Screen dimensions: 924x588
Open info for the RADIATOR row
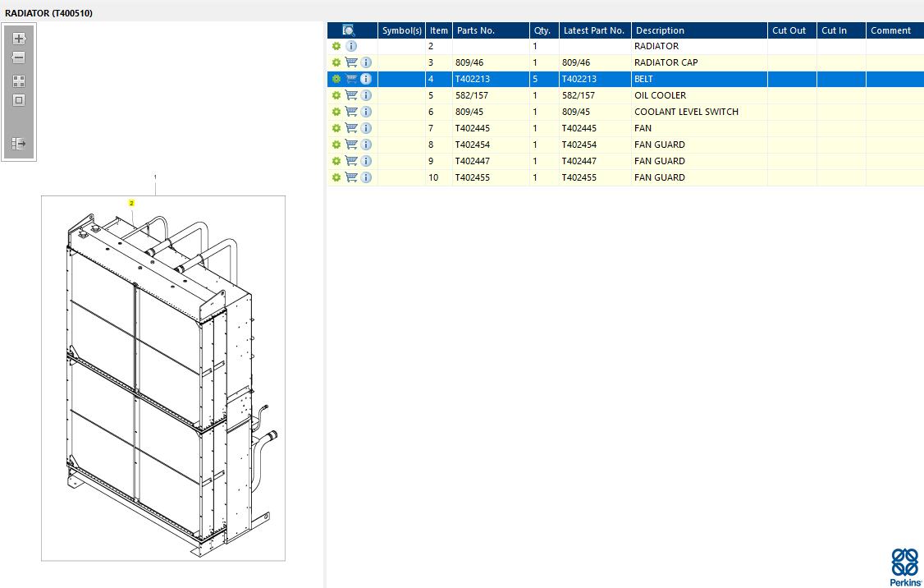(x=351, y=46)
